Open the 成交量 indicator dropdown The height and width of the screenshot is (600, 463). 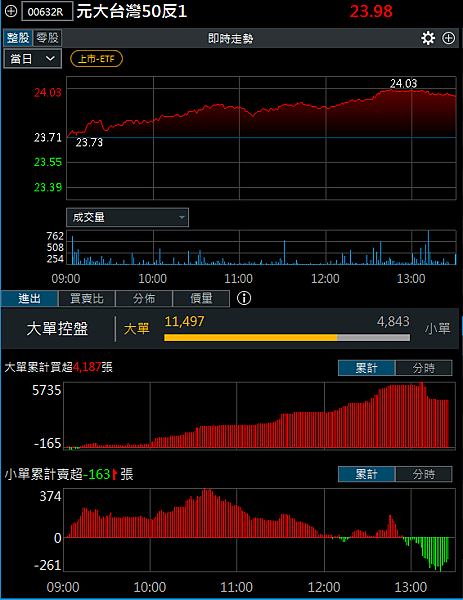point(127,217)
